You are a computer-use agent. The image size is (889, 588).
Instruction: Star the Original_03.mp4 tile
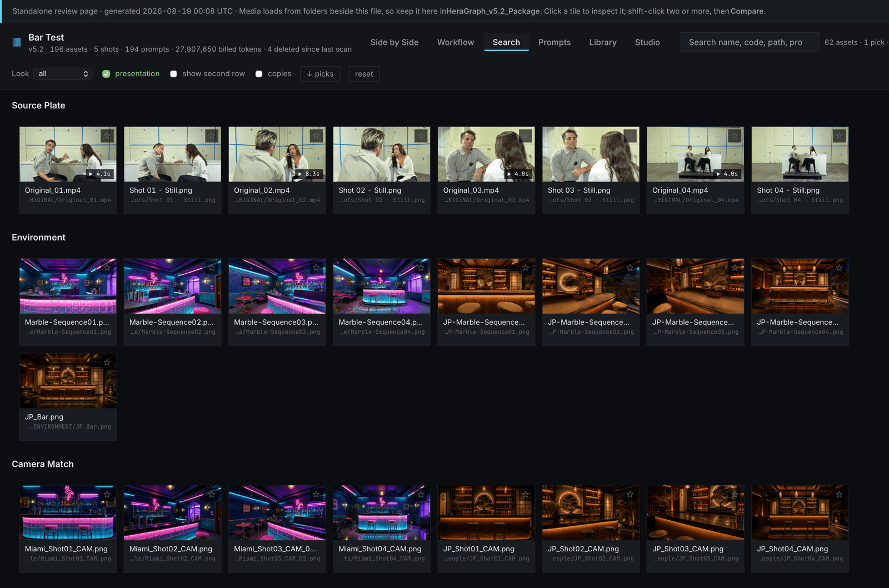click(x=526, y=135)
